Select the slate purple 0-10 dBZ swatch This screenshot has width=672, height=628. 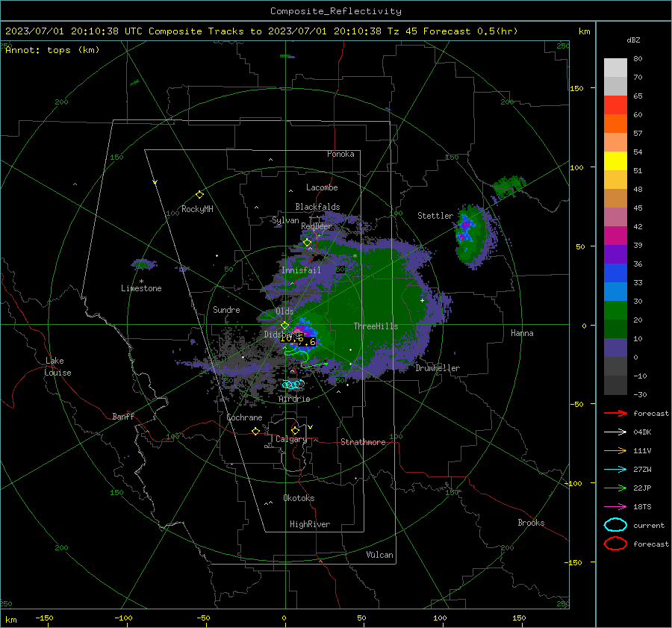tap(615, 348)
